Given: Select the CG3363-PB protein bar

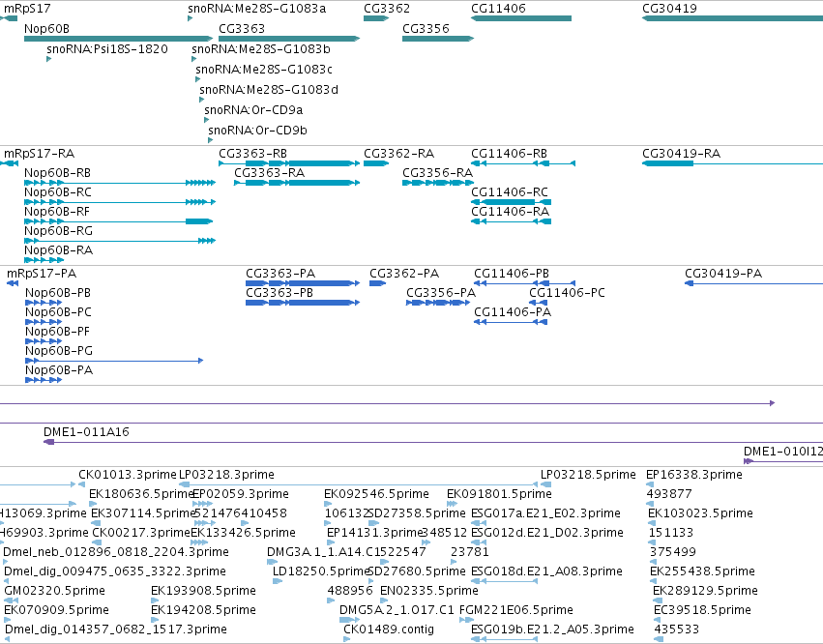Looking at the screenshot, I should click(303, 303).
